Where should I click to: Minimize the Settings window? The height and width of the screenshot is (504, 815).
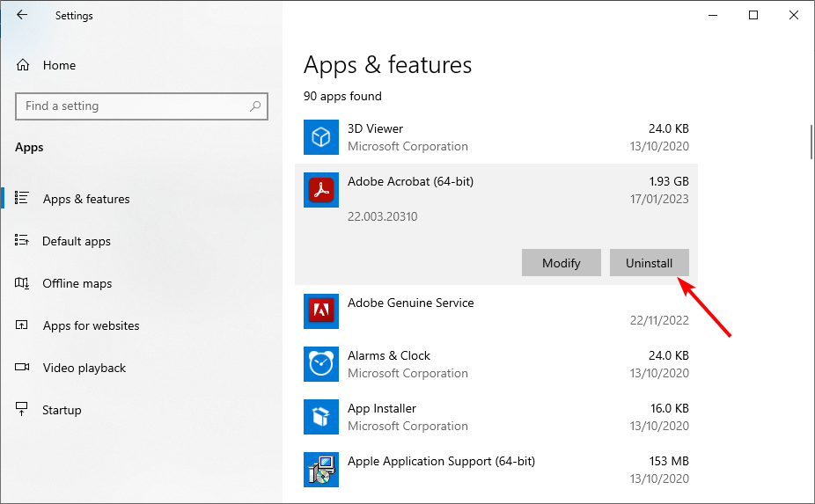(x=713, y=15)
